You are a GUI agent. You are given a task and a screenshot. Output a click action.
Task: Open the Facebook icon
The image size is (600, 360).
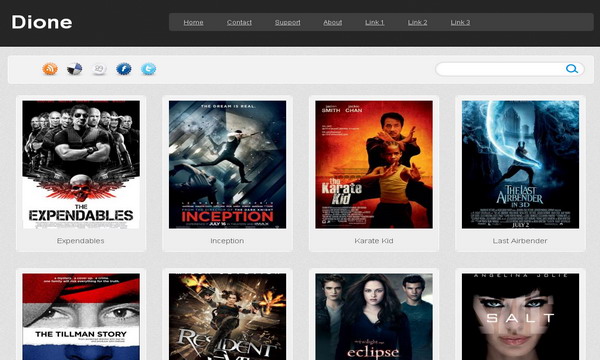(x=124, y=69)
